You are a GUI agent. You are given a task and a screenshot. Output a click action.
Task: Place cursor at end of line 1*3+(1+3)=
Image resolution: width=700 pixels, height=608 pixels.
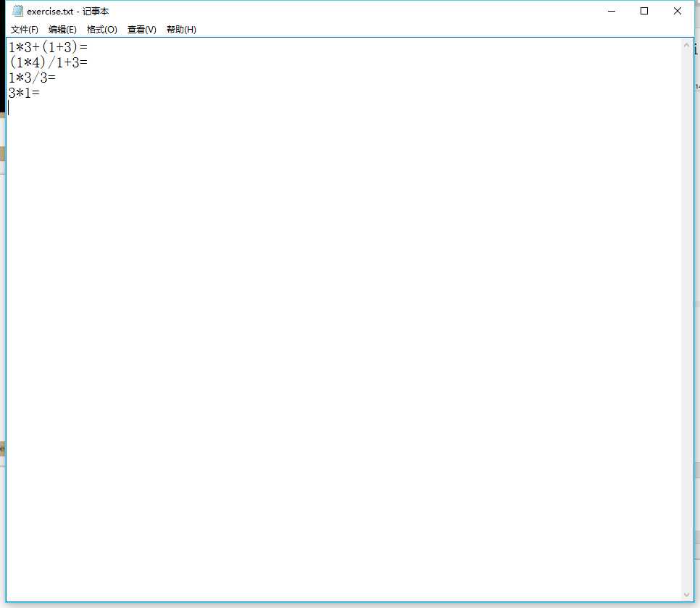pyautogui.click(x=88, y=47)
